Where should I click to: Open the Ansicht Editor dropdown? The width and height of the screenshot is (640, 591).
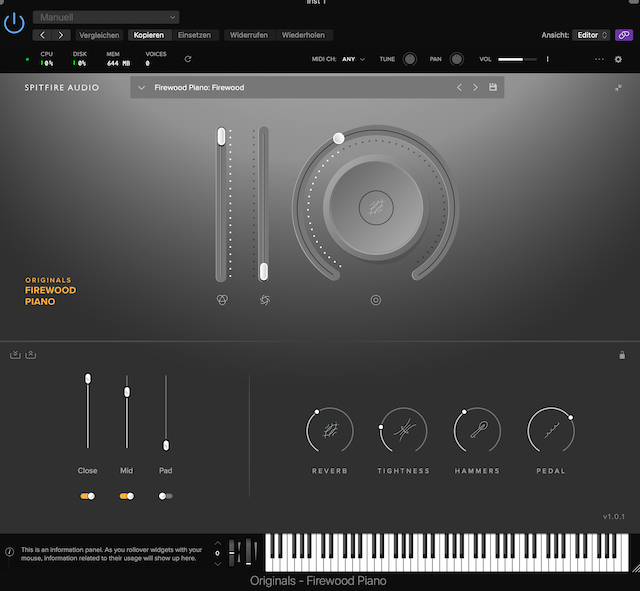(x=591, y=35)
